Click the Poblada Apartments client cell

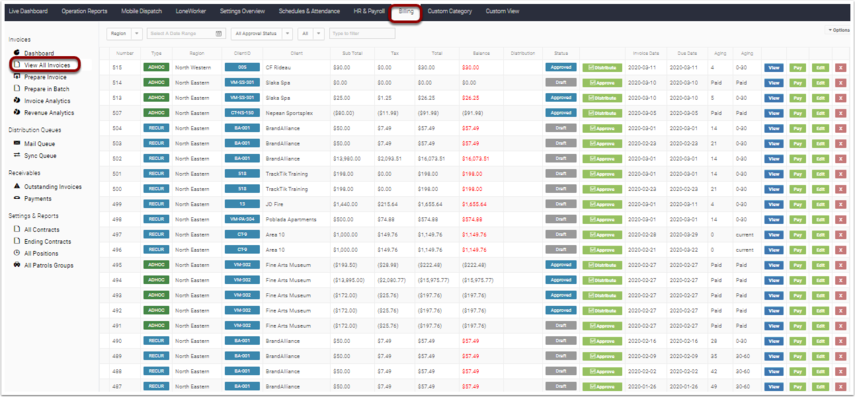click(x=290, y=219)
